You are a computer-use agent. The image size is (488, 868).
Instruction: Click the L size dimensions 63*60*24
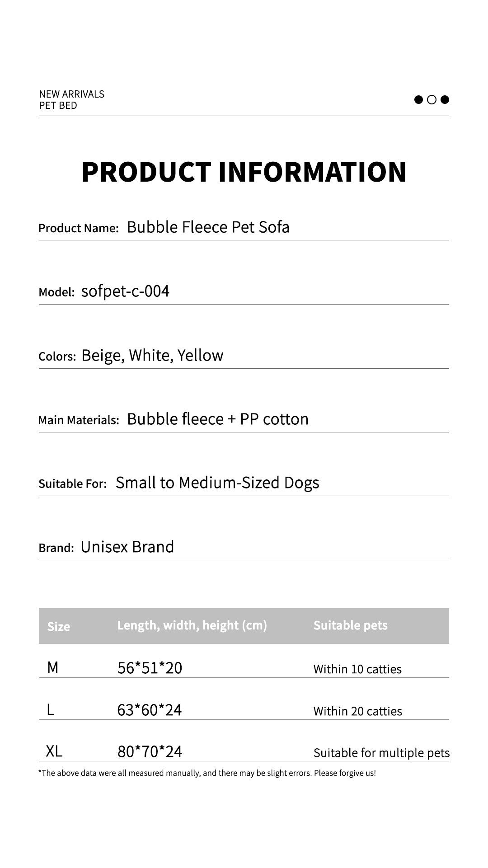[x=149, y=710]
